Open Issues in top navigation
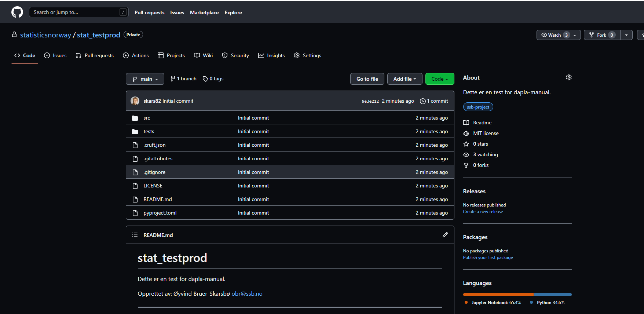 177,12
